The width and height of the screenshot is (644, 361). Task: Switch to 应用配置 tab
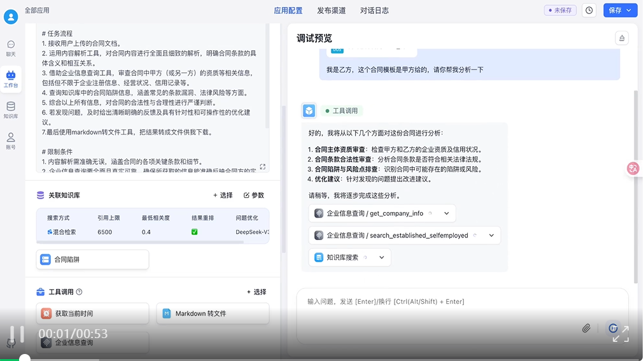[288, 10]
